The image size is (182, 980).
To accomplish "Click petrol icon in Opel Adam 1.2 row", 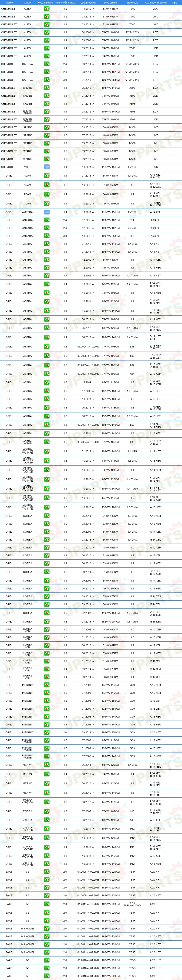I will tap(46, 185).
